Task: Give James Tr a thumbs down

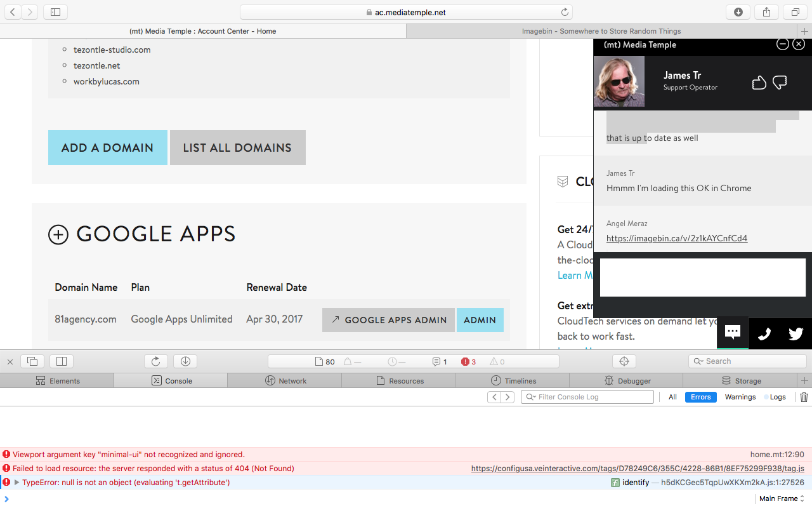Action: coord(780,82)
